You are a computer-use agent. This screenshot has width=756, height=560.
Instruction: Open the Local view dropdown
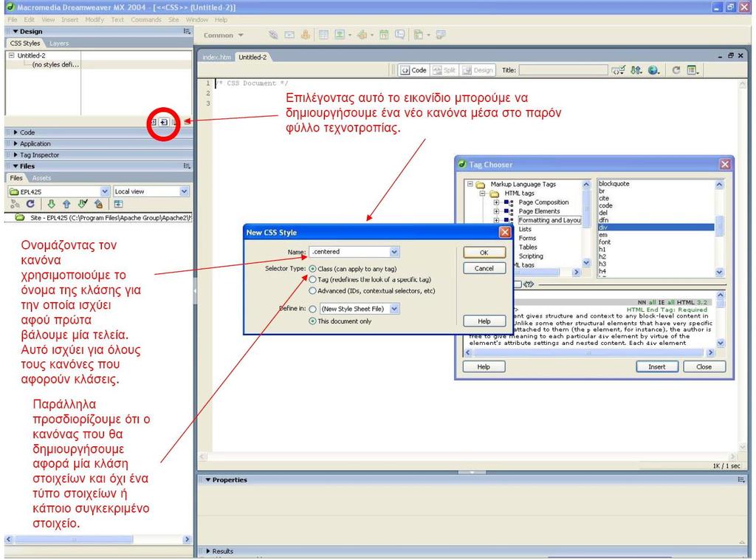[x=184, y=191]
